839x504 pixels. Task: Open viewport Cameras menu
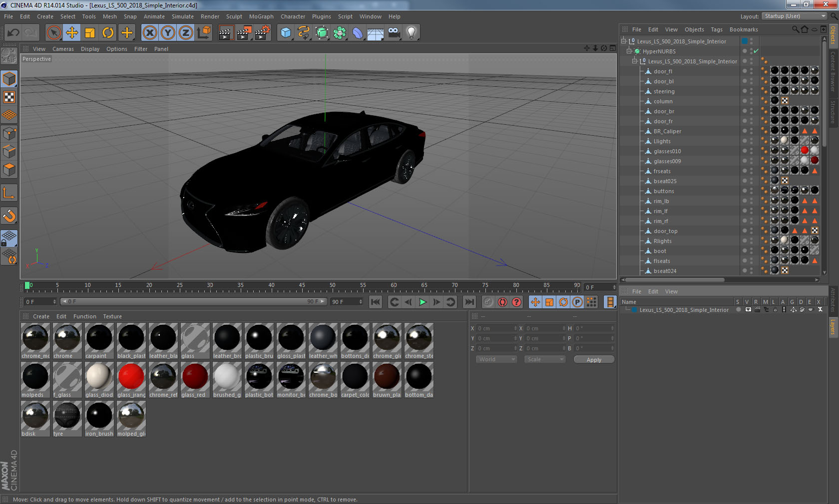63,49
